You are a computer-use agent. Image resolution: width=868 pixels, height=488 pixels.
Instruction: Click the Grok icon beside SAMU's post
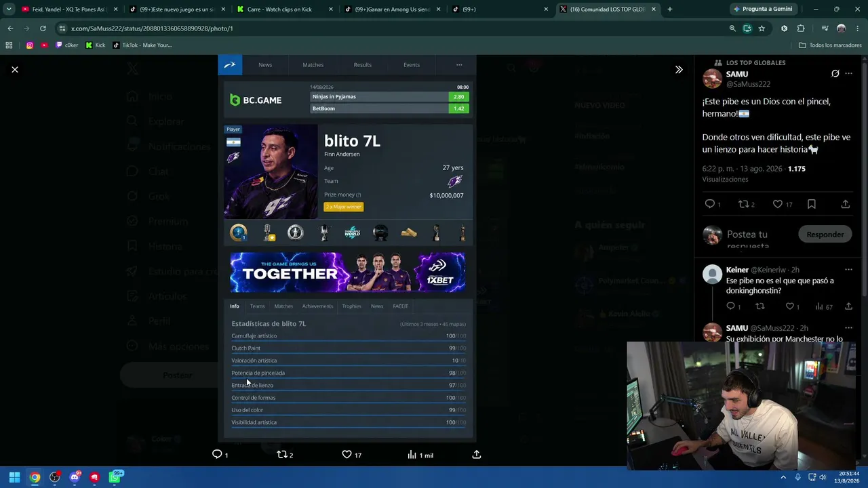(x=835, y=74)
